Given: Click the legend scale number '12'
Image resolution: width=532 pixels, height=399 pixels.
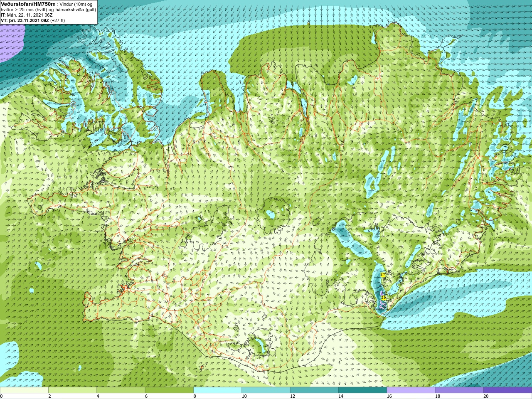Looking at the screenshot, I should point(293,396).
